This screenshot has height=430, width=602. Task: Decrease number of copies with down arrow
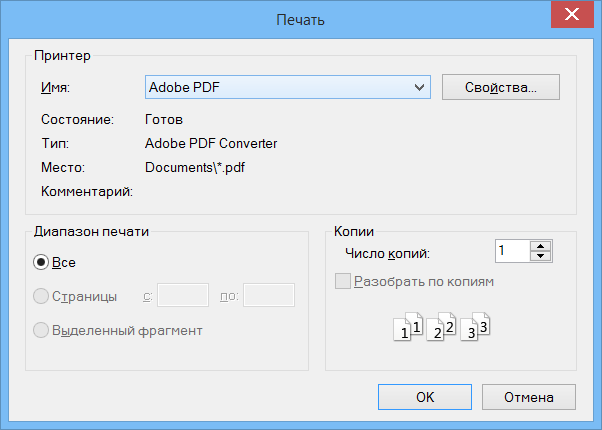tap(541, 256)
